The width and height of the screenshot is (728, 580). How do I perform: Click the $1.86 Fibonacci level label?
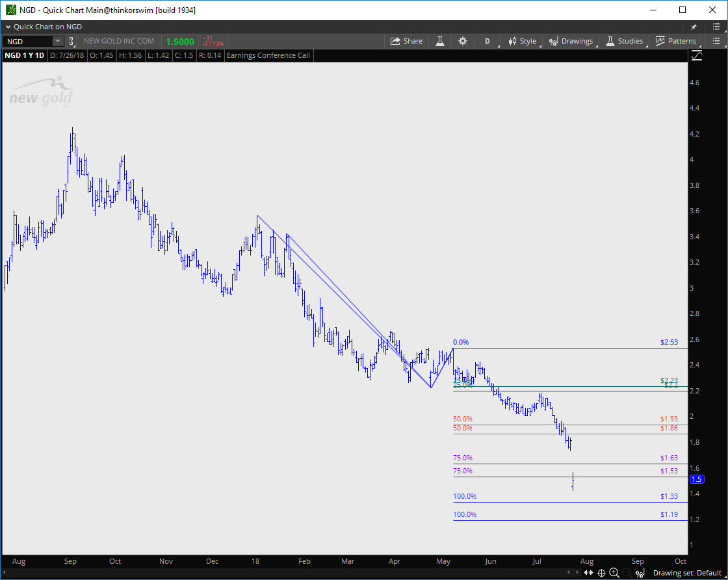669,428
